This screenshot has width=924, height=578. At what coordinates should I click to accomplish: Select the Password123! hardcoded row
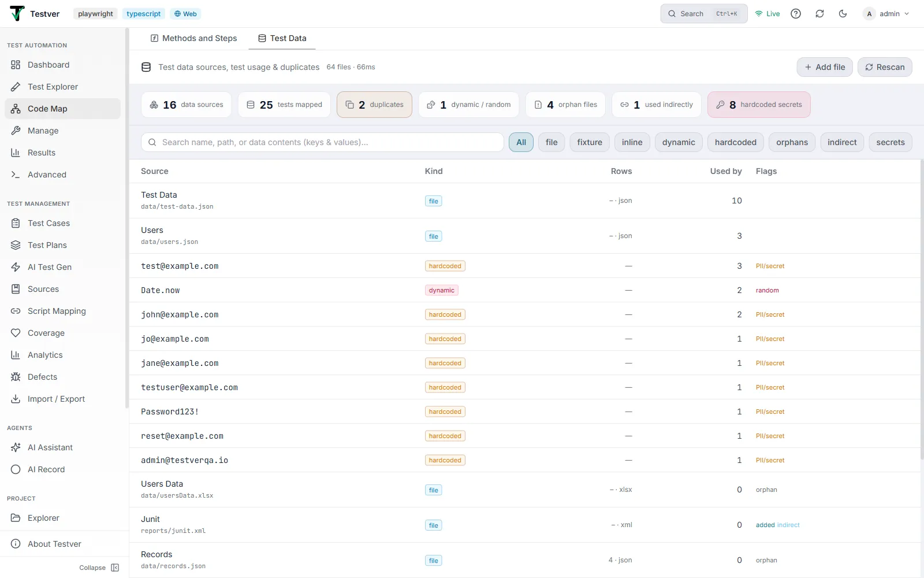coord(524,412)
